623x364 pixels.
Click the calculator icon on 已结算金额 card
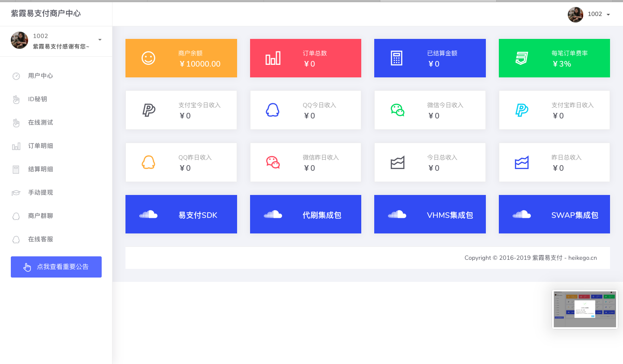(397, 58)
